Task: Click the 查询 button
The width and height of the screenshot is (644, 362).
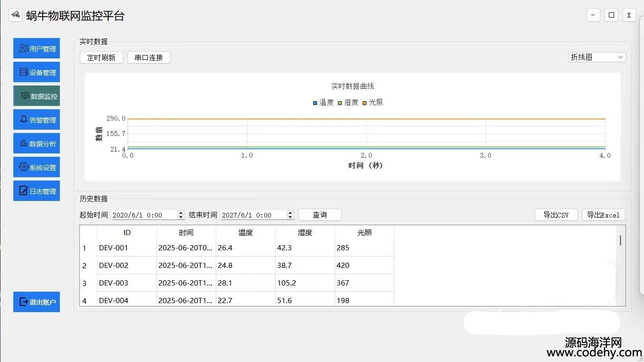Action: coord(320,215)
